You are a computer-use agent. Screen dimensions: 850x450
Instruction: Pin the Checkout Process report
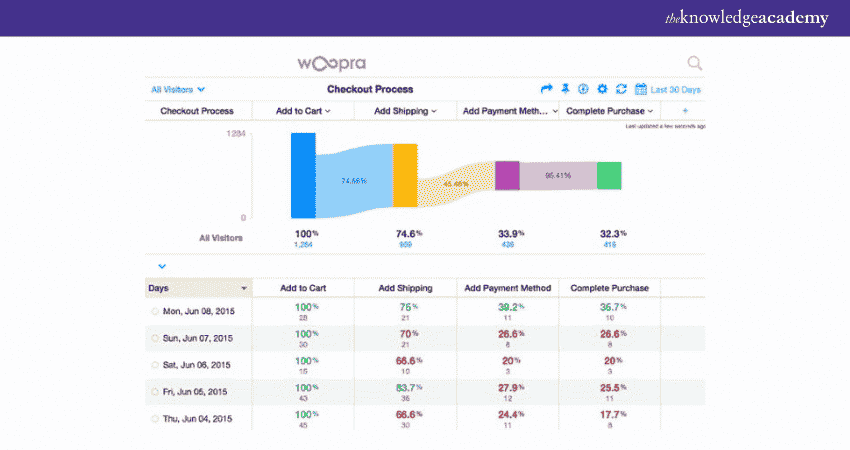(x=566, y=89)
